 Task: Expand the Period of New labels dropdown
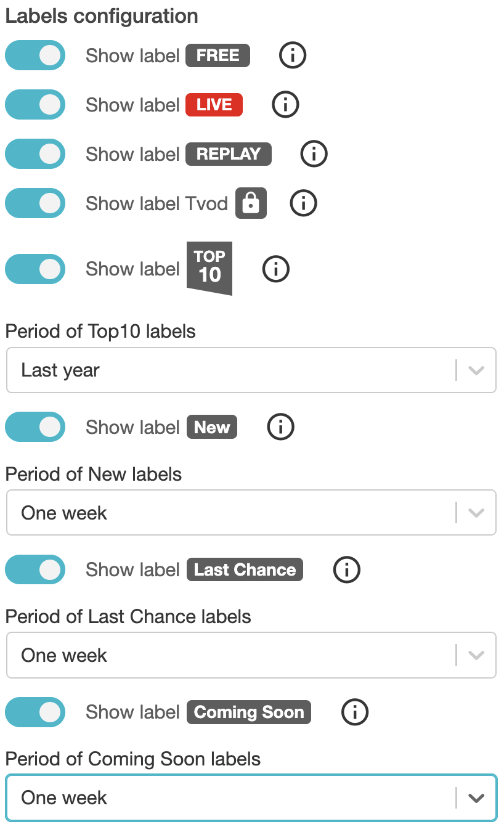click(251, 513)
